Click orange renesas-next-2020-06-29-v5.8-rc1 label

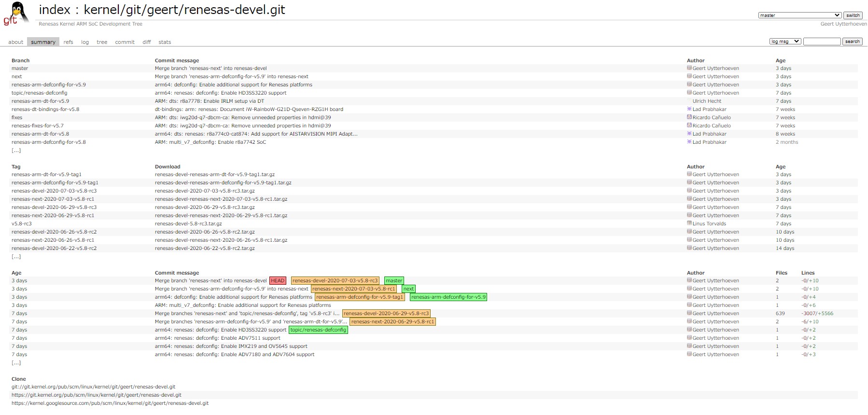(393, 322)
